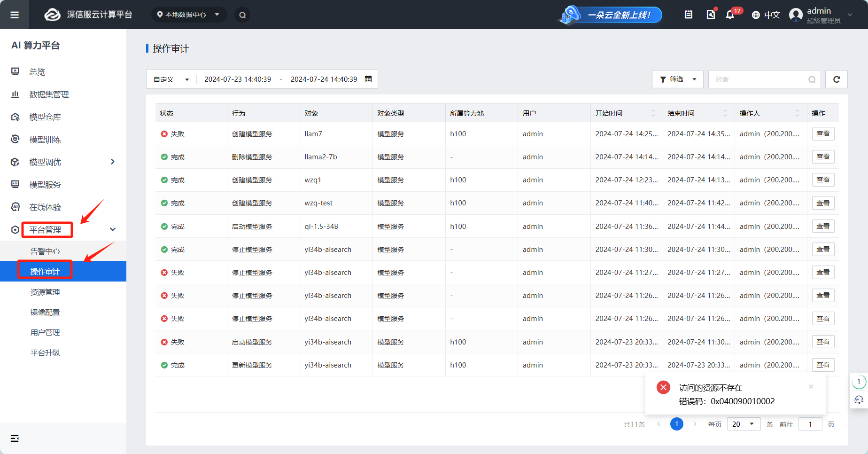Click the start date 2024-07-23 14:40:39 field
868x454 pixels.
(238, 79)
